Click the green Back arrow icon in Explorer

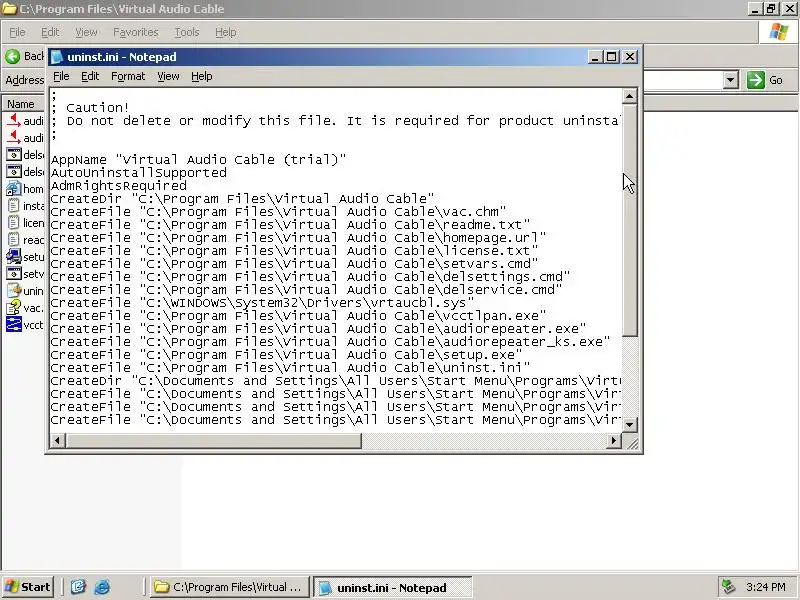[12, 56]
